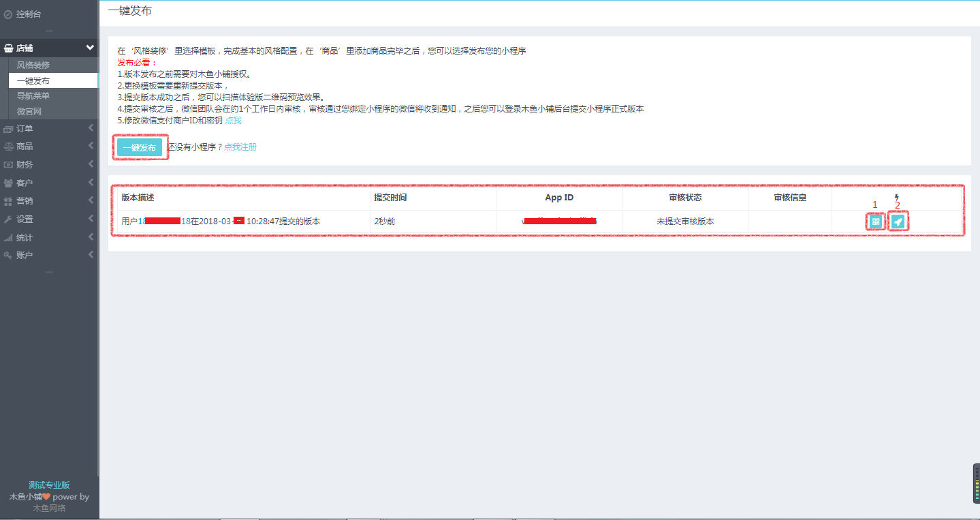Click the 一键发布 publish button
The image size is (980, 520).
tap(140, 146)
